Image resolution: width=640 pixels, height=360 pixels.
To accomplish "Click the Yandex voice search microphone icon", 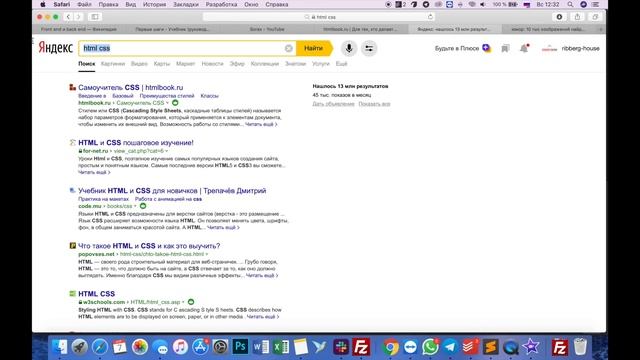I will 349,48.
